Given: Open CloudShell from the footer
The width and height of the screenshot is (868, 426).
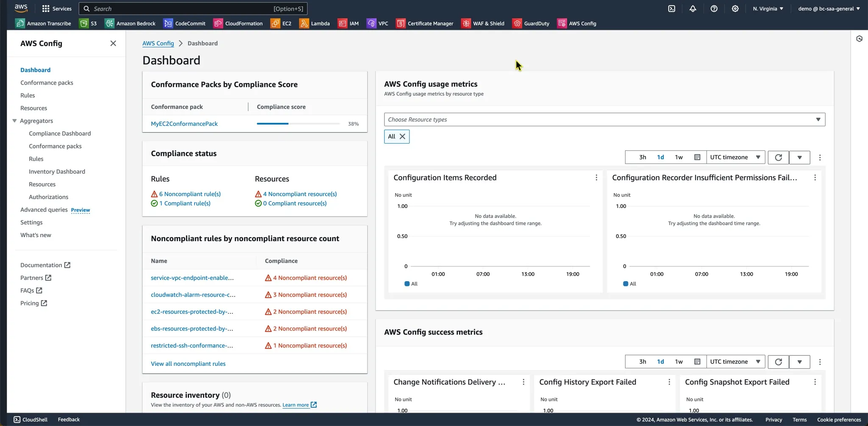Looking at the screenshot, I should point(31,420).
